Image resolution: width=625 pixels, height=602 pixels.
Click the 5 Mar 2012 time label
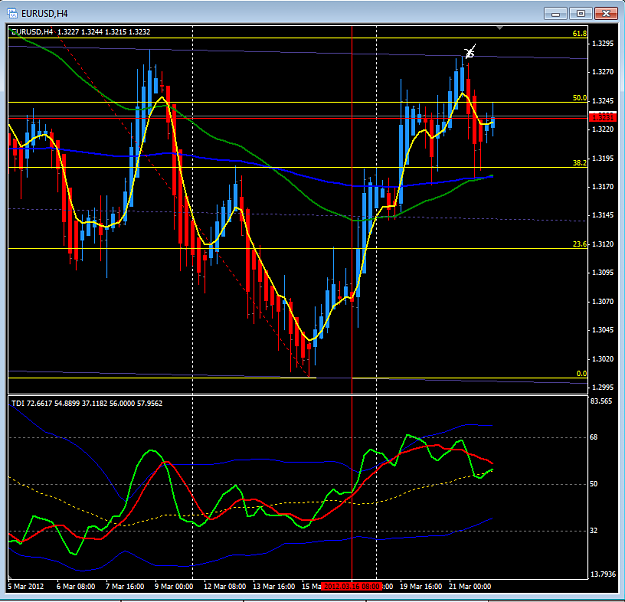click(x=26, y=586)
